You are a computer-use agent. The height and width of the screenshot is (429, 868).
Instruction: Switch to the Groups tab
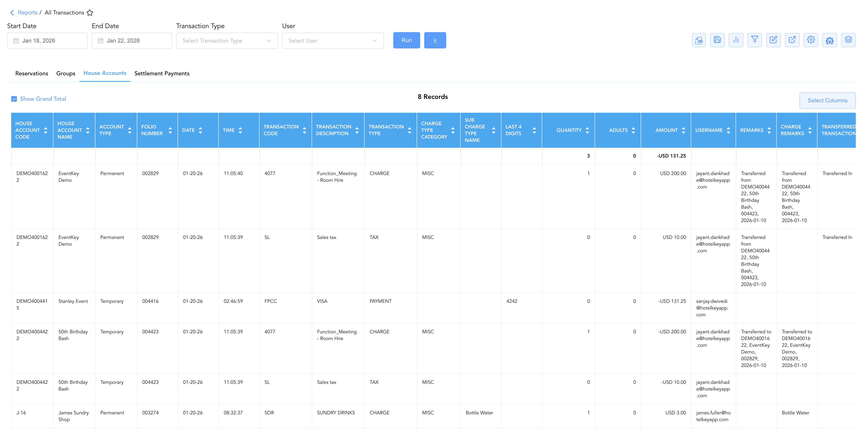pyautogui.click(x=66, y=73)
